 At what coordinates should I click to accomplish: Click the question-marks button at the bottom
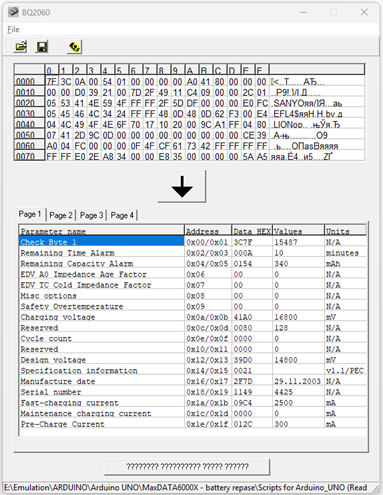(187, 467)
